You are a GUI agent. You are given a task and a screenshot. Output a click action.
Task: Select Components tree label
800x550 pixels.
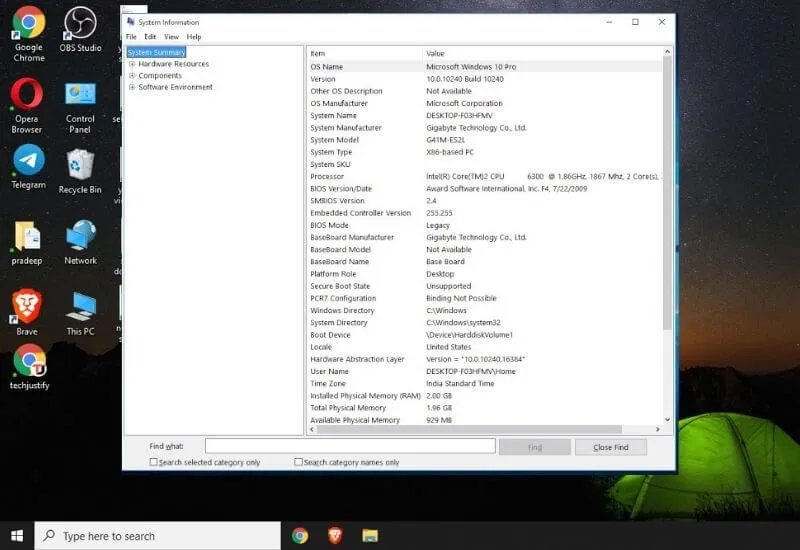pyautogui.click(x=160, y=76)
